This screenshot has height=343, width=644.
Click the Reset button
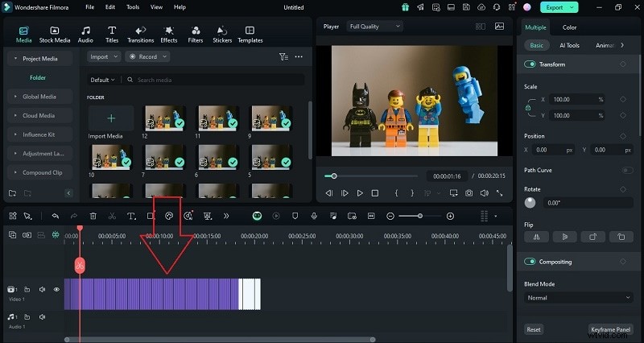tap(534, 329)
